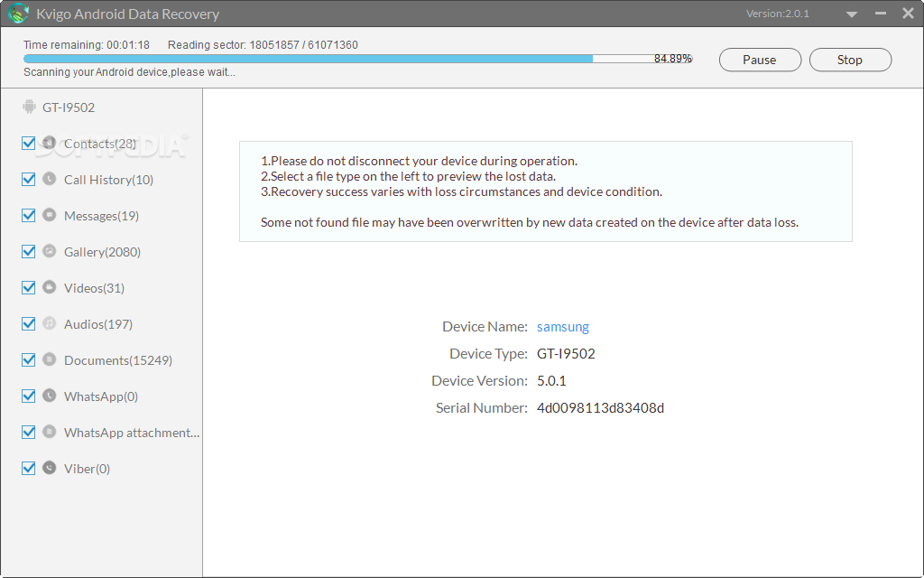This screenshot has height=578, width=924.
Task: Click the Viber phone icon
Action: click(x=50, y=468)
